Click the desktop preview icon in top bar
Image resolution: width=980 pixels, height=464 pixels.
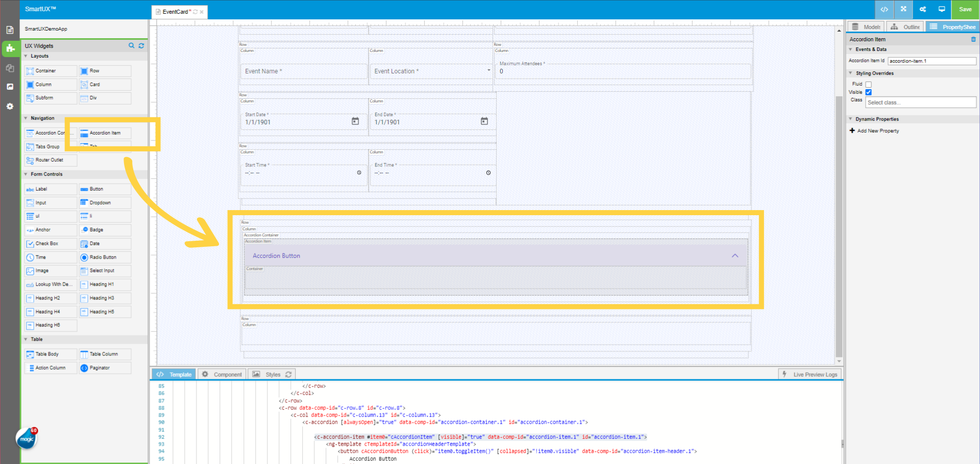942,9
